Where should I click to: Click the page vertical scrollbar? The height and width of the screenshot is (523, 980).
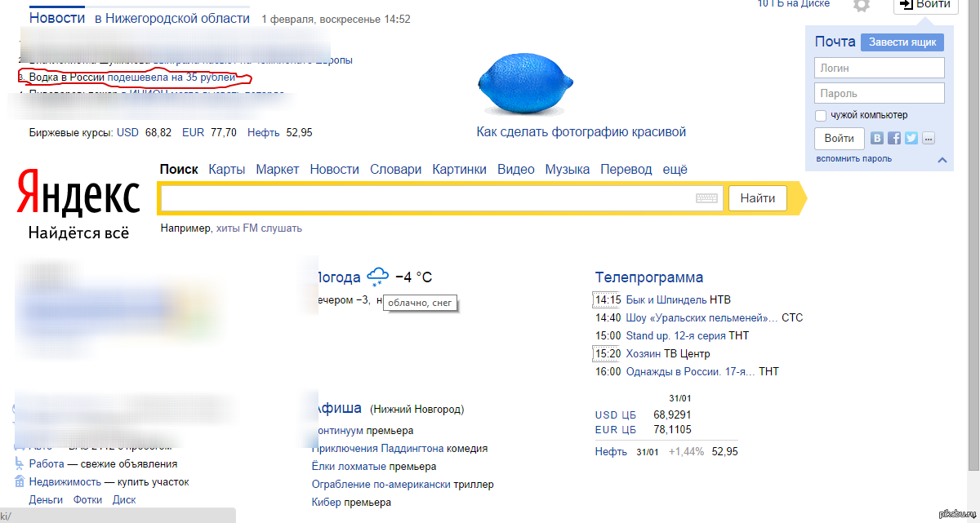tap(973, 237)
